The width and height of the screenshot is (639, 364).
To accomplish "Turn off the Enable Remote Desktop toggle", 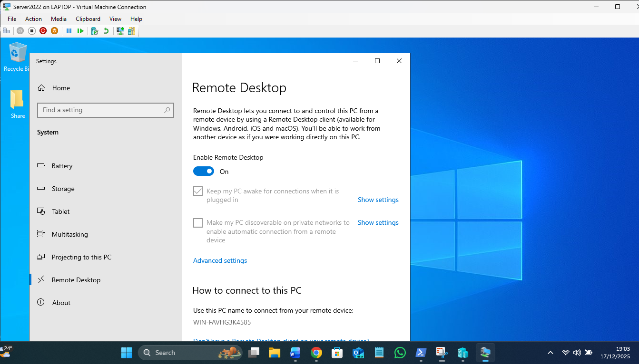I will coord(204,172).
